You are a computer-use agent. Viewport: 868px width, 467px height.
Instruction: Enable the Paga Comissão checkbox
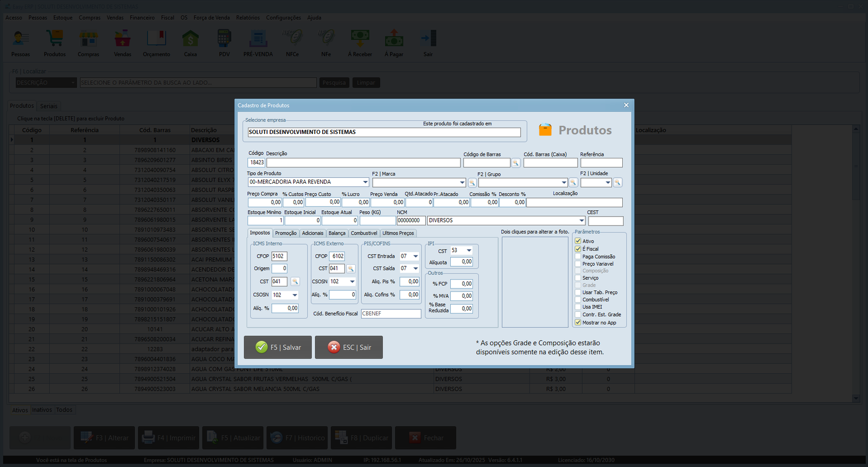(x=578, y=257)
